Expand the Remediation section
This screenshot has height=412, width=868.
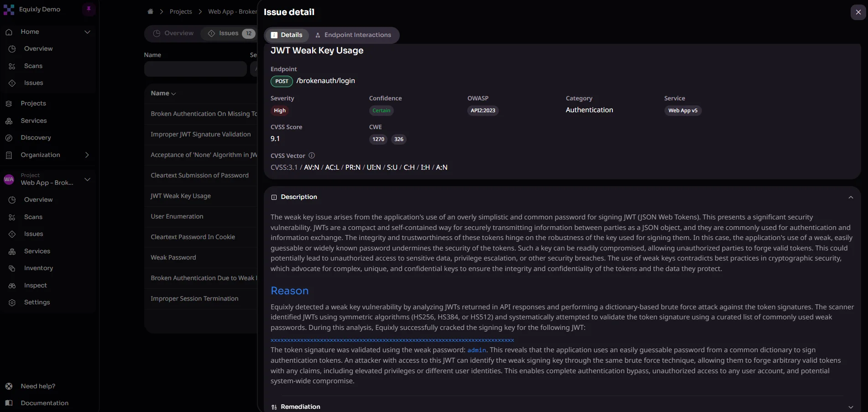851,407
